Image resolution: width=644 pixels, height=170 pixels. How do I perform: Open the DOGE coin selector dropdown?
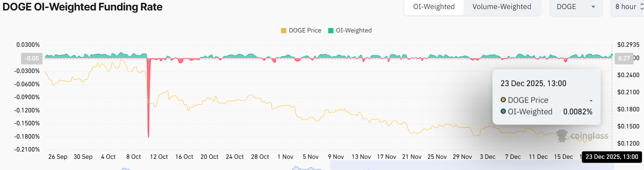[x=575, y=7]
